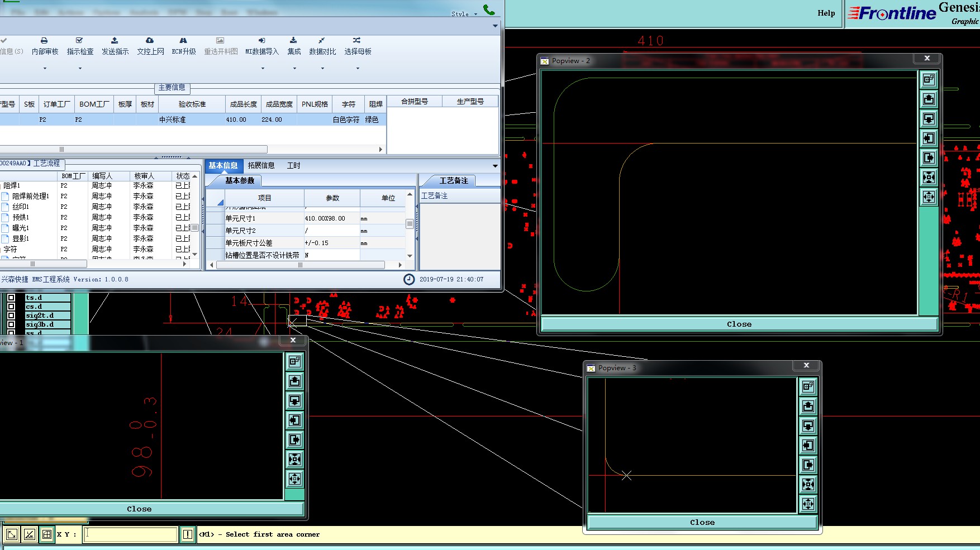Open 文控上网 cloud upload tool
Screen dimensions: 980x550
click(x=150, y=41)
